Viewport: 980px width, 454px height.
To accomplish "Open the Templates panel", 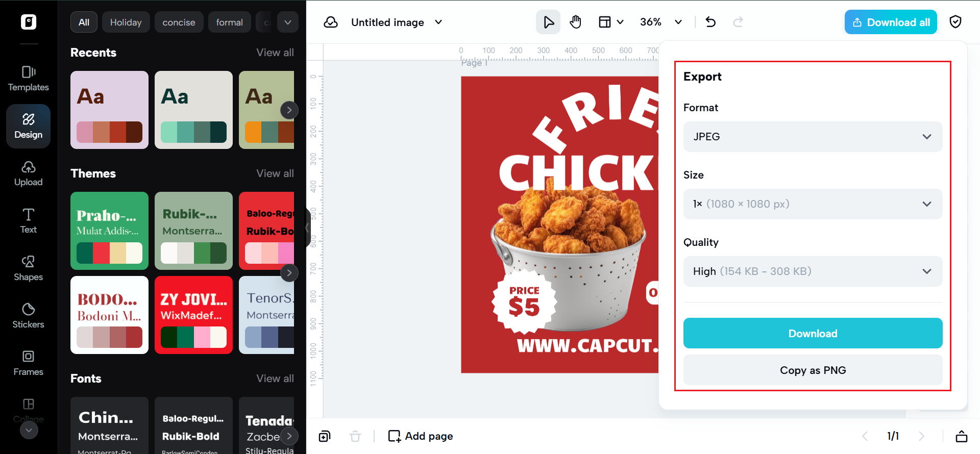I will pos(29,79).
